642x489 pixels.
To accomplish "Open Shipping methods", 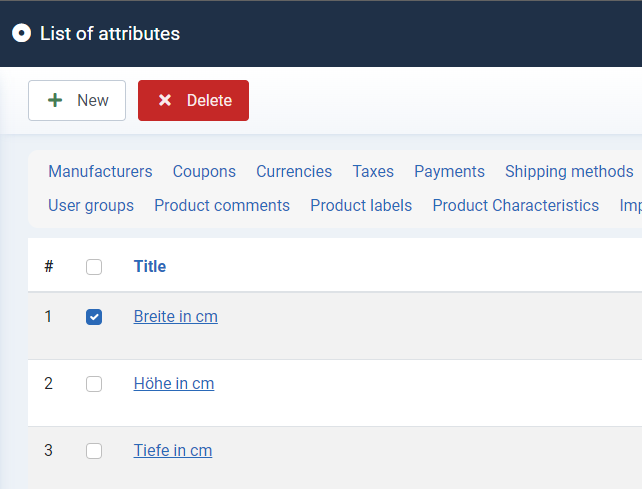I will coord(569,171).
